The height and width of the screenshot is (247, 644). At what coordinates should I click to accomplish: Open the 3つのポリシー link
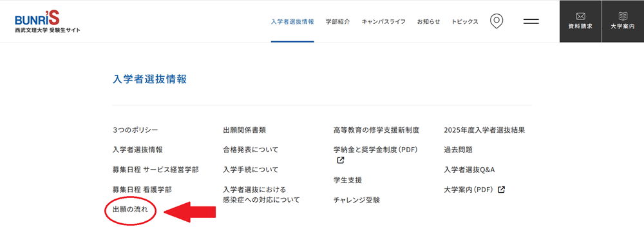pyautogui.click(x=135, y=130)
